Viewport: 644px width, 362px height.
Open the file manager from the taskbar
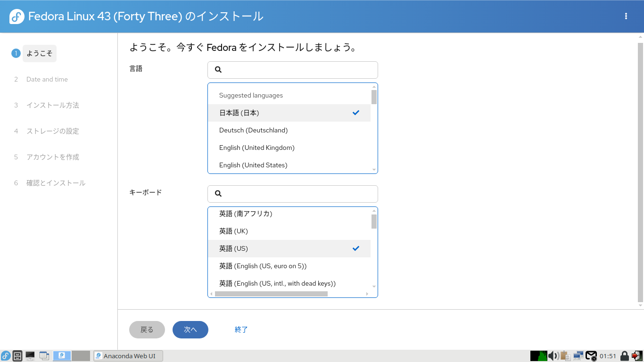click(x=17, y=356)
